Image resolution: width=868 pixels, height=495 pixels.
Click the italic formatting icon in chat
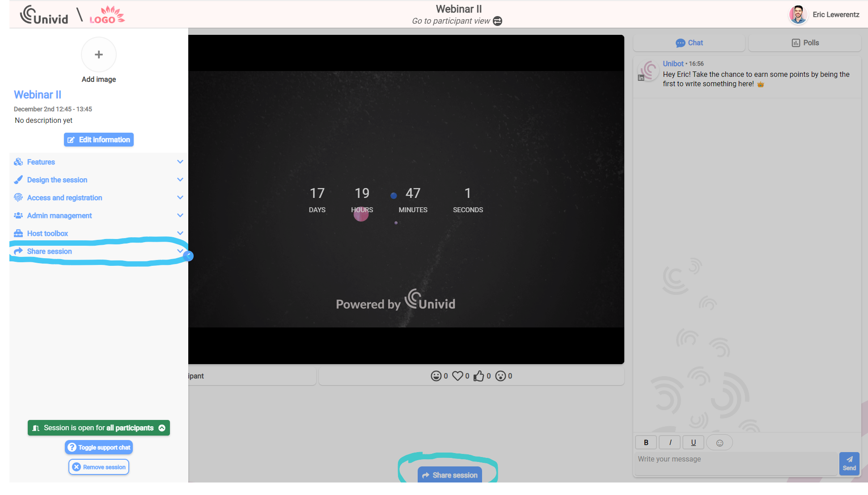tap(669, 442)
